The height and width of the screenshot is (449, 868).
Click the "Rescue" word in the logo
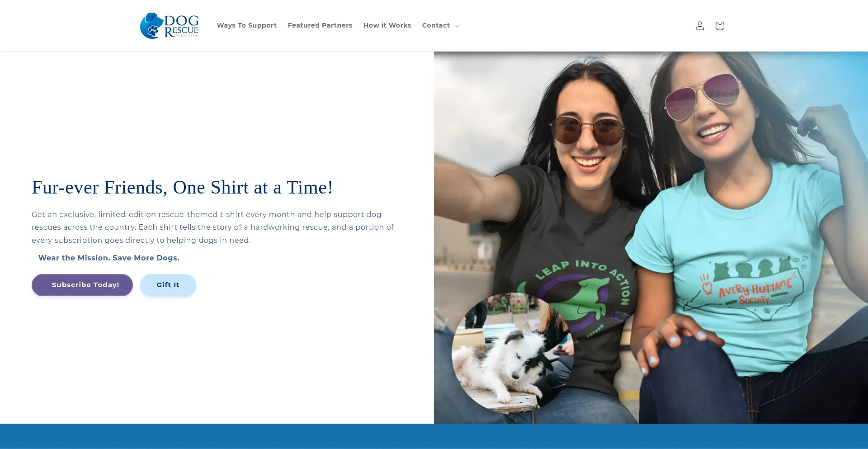[x=181, y=31]
